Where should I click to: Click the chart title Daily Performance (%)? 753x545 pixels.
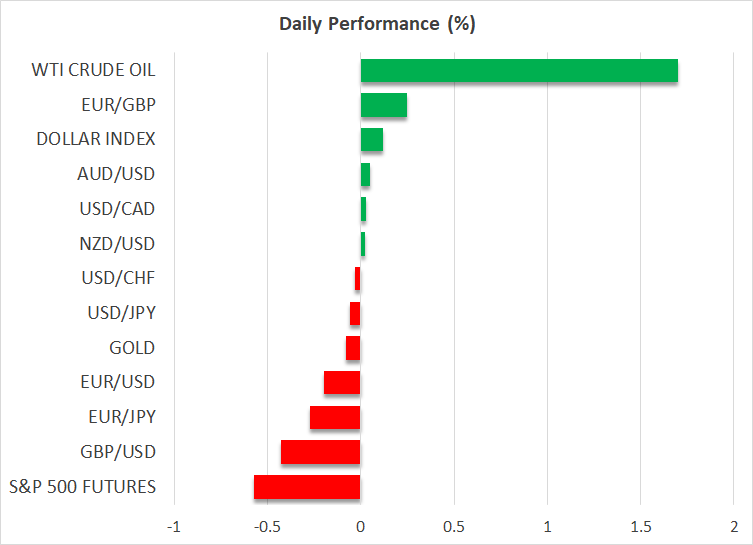click(x=376, y=24)
